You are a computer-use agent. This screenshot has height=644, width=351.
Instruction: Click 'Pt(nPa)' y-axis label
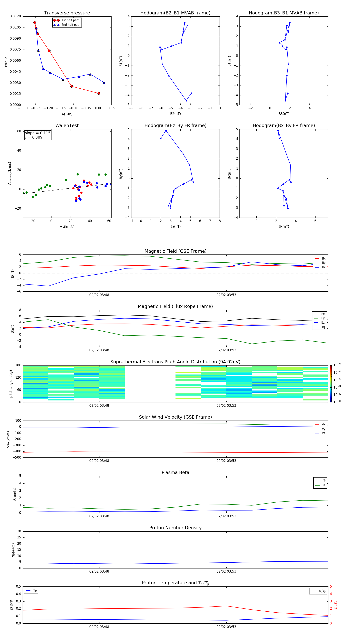(6, 61)
